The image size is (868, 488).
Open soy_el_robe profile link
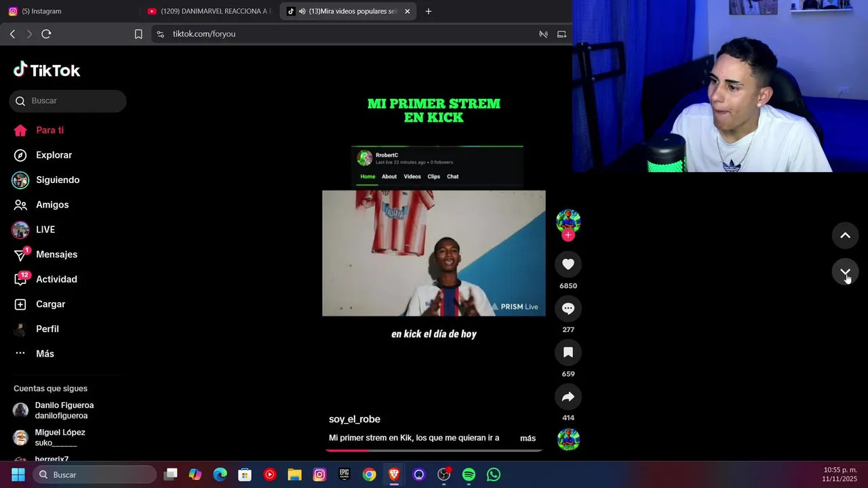click(x=355, y=419)
